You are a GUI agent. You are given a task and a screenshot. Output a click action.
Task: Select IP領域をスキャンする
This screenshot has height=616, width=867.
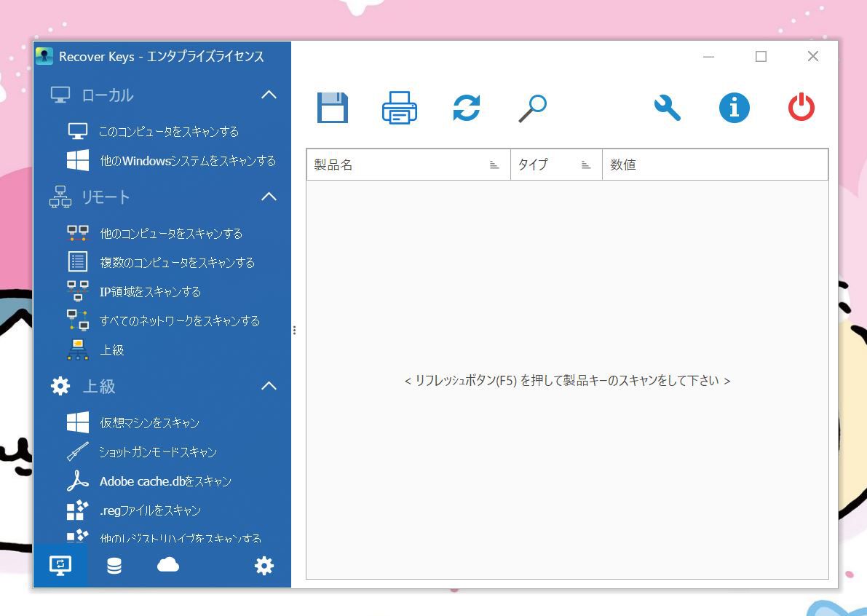pyautogui.click(x=150, y=291)
